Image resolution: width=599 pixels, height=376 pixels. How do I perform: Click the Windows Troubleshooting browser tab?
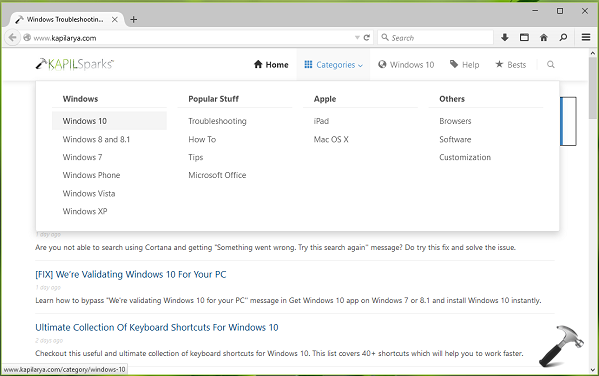65,19
